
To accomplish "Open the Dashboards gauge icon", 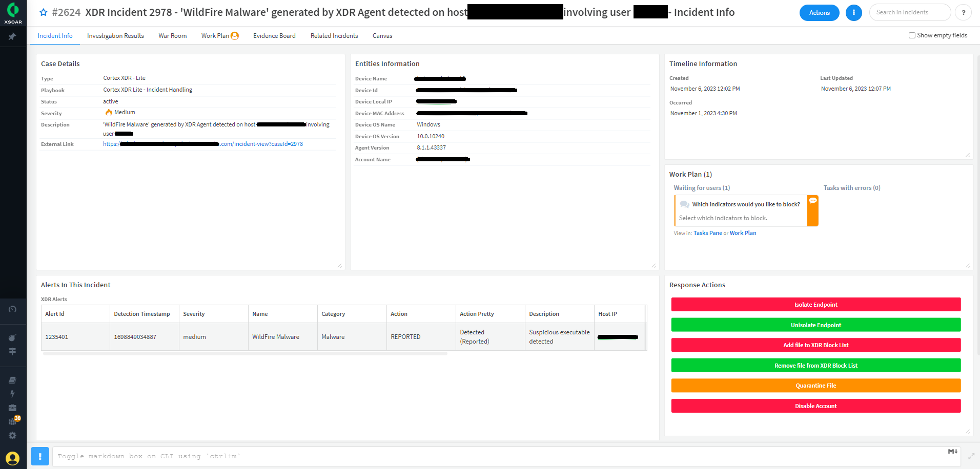I will pyautogui.click(x=13, y=309).
